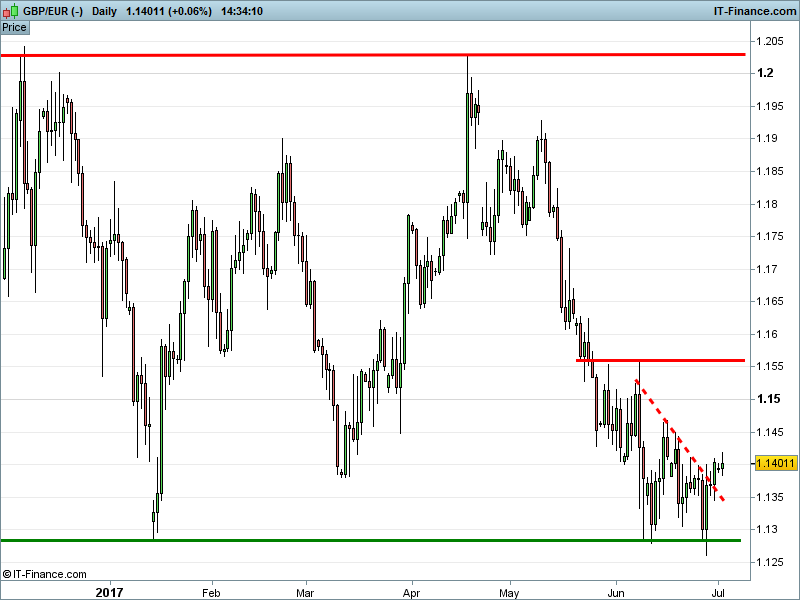Click the 2017 date axis label
The height and width of the screenshot is (600, 800).
pyautogui.click(x=110, y=592)
